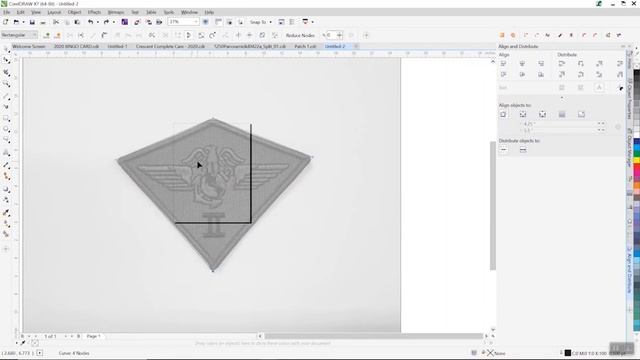Open the File menu
This screenshot has width=640, height=360.
7,13
